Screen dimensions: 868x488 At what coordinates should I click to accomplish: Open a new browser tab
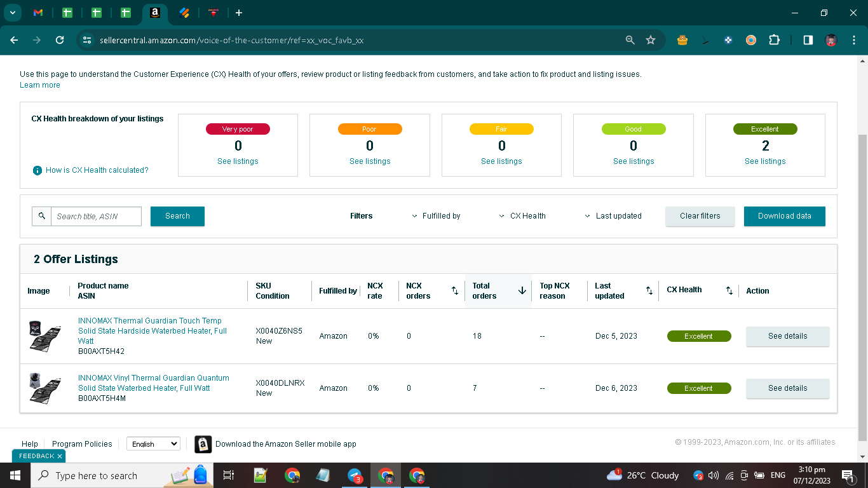point(238,13)
